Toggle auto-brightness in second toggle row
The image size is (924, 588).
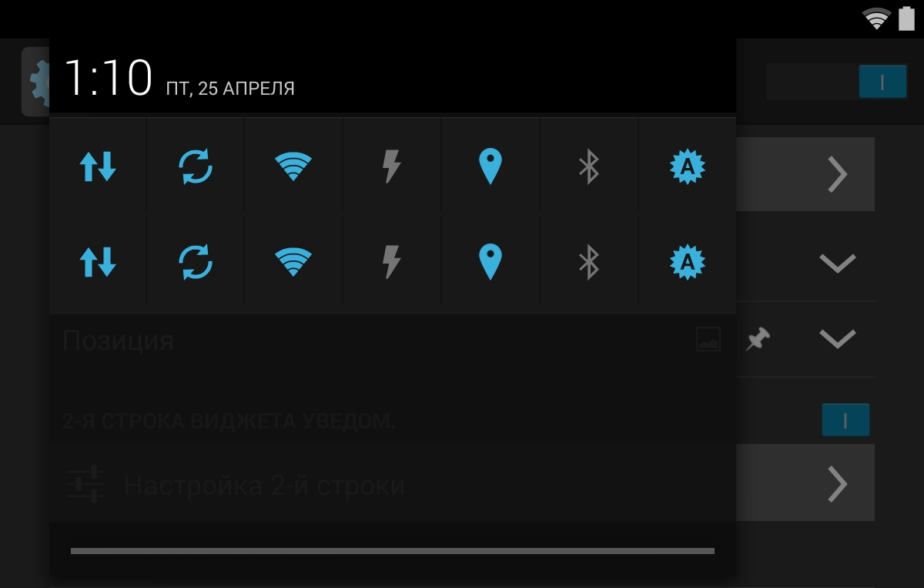(688, 262)
